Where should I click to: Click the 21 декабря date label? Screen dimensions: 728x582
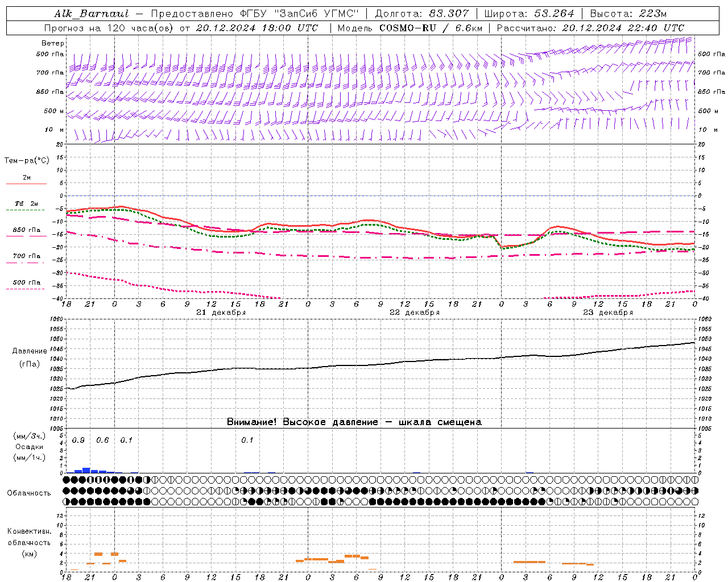[221, 313]
